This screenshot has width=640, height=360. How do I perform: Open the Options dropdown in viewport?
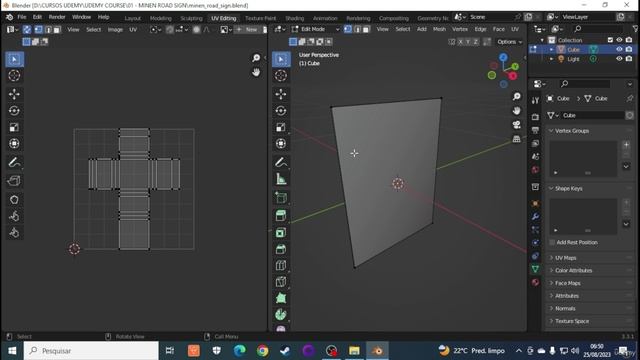click(x=509, y=42)
